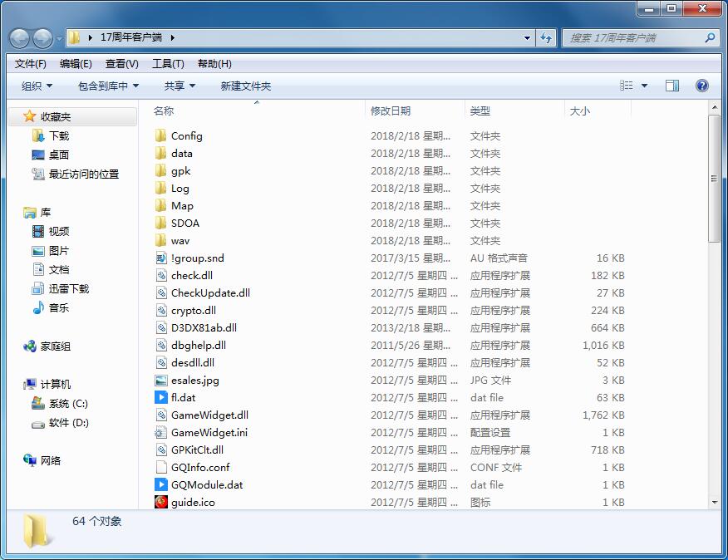Click the help question mark icon
The width and height of the screenshot is (728, 560).
coord(701,86)
